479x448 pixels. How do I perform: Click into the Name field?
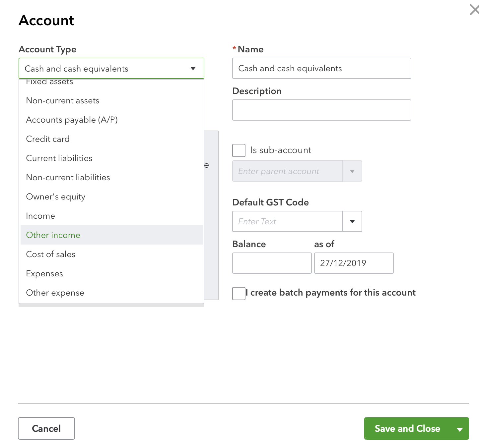pos(321,68)
